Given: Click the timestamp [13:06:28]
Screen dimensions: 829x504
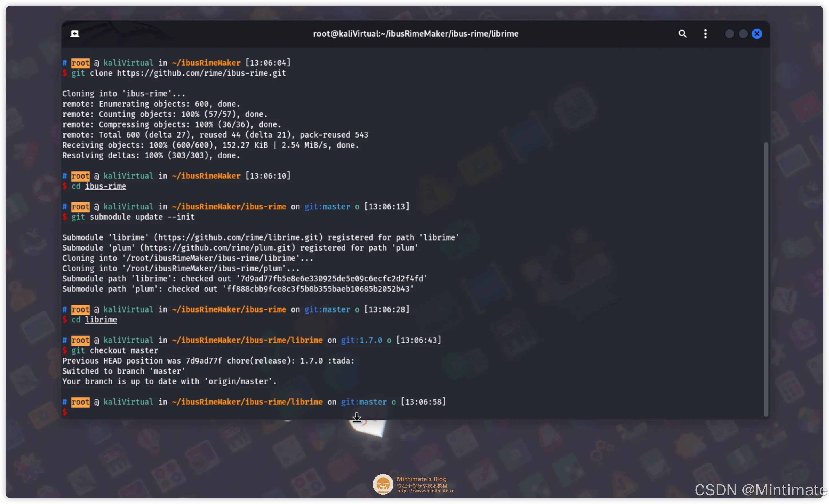Looking at the screenshot, I should pos(387,309).
